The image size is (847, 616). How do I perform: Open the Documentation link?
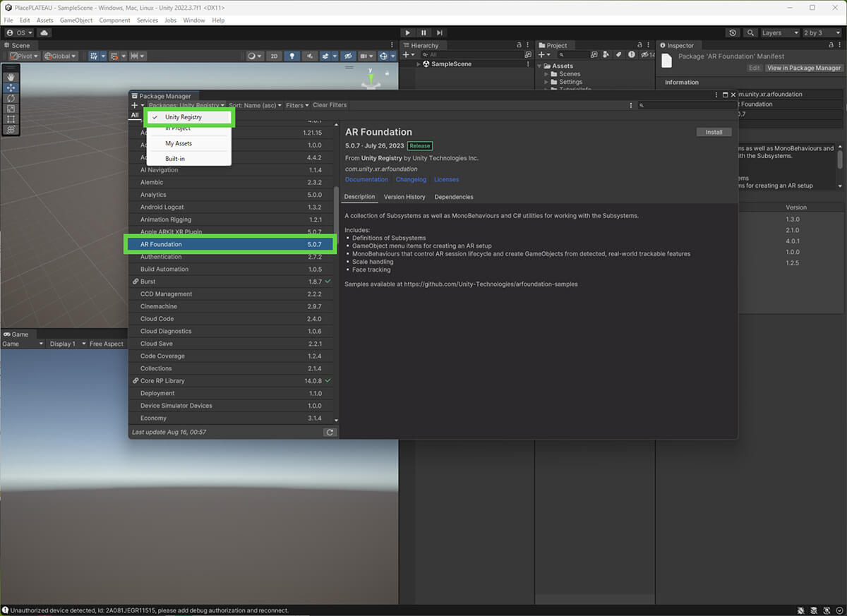click(x=366, y=179)
